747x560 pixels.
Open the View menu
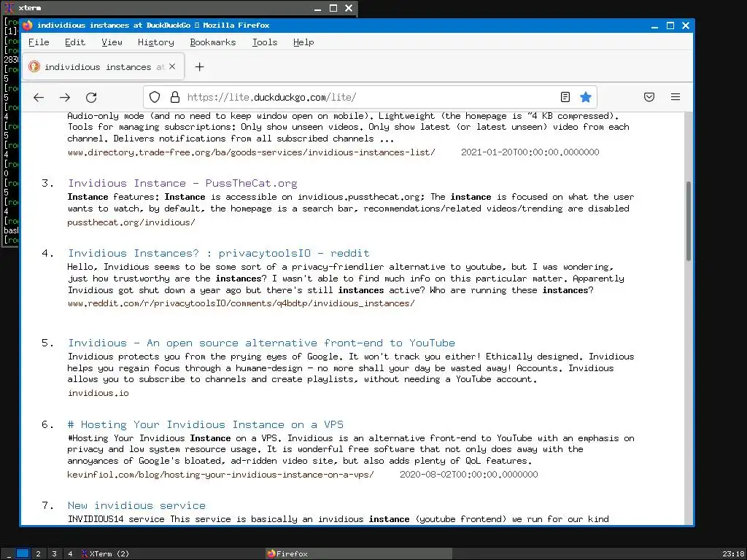[112, 42]
